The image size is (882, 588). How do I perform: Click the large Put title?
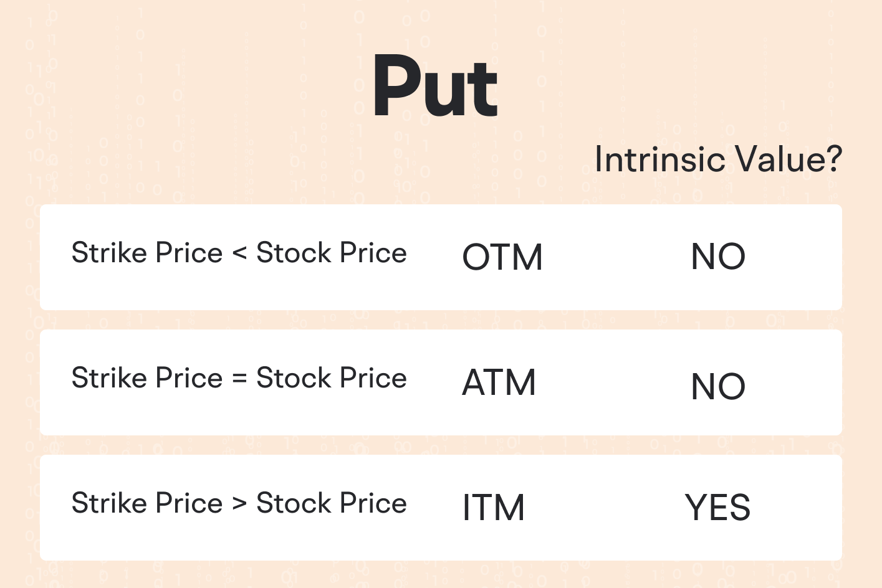[435, 87]
